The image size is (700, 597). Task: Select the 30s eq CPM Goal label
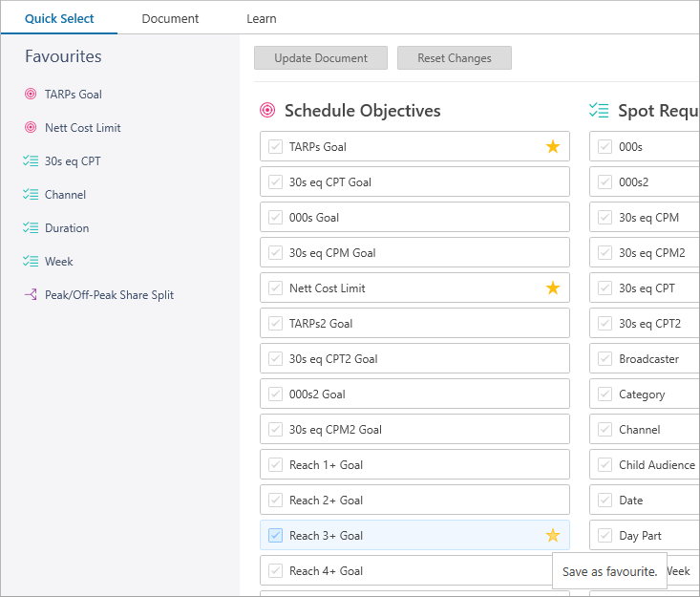tap(332, 253)
